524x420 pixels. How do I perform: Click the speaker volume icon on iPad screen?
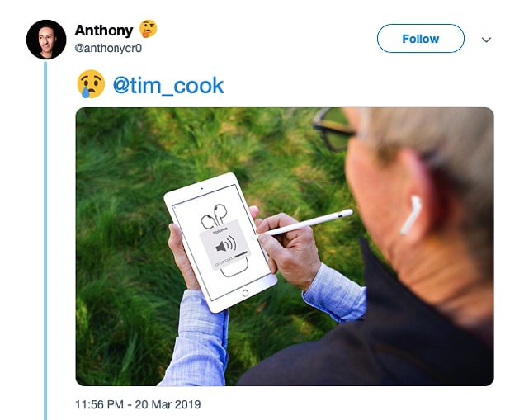tap(226, 246)
